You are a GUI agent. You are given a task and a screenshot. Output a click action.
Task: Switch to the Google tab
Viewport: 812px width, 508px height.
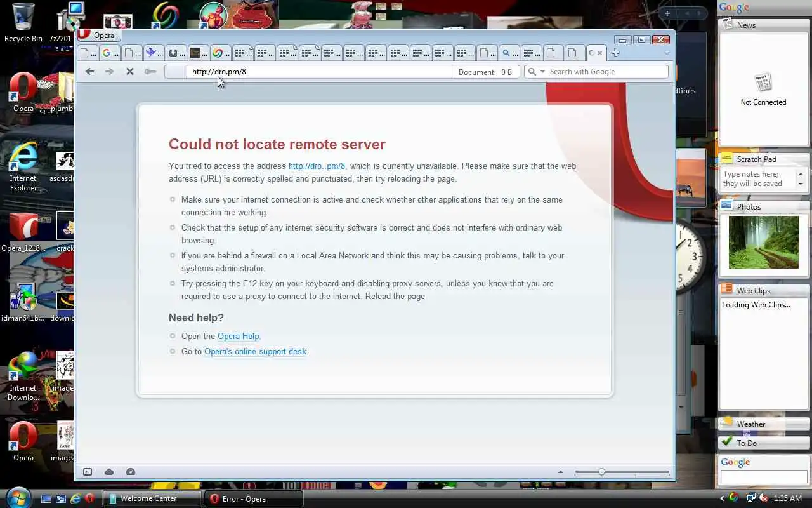(110, 53)
